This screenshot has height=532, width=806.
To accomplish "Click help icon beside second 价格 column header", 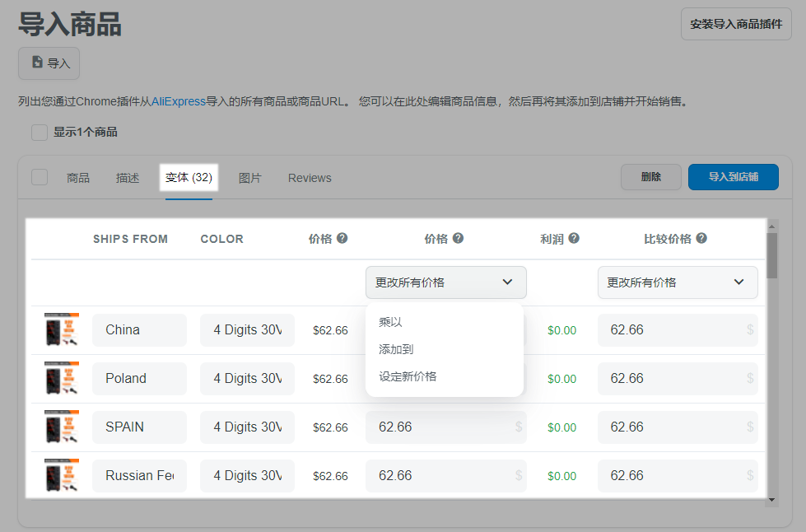I will (459, 238).
